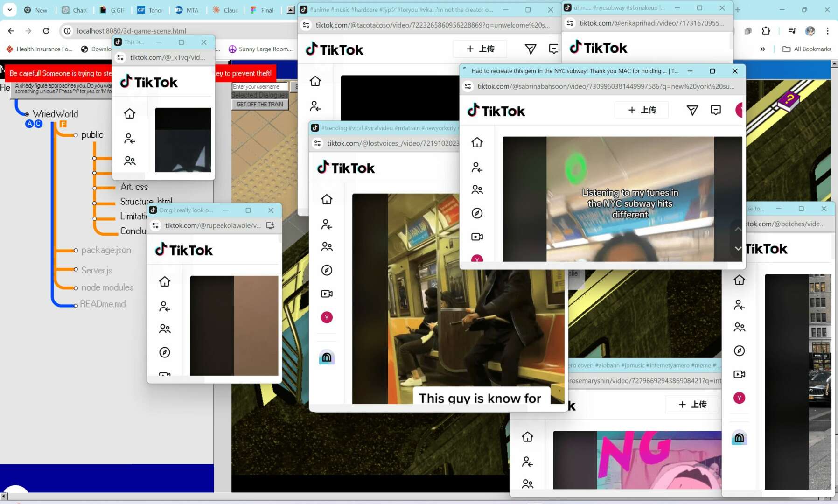Click Home icon in sabrinabahsoon TikTok window
The image size is (838, 504).
pyautogui.click(x=477, y=142)
